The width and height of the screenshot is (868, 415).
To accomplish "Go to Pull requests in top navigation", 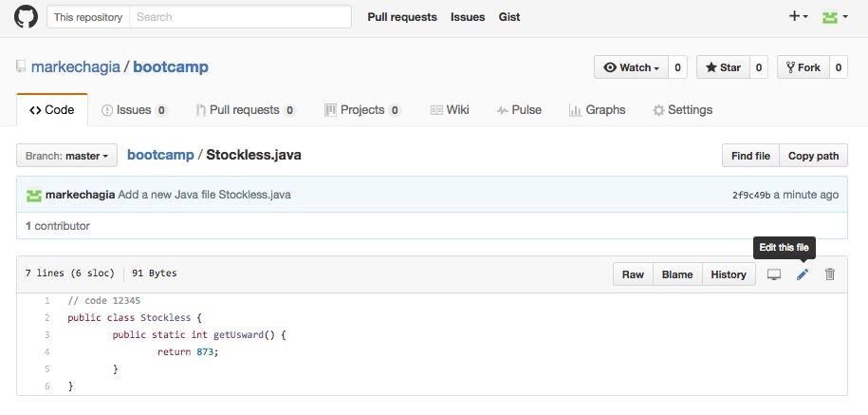I will click(402, 17).
